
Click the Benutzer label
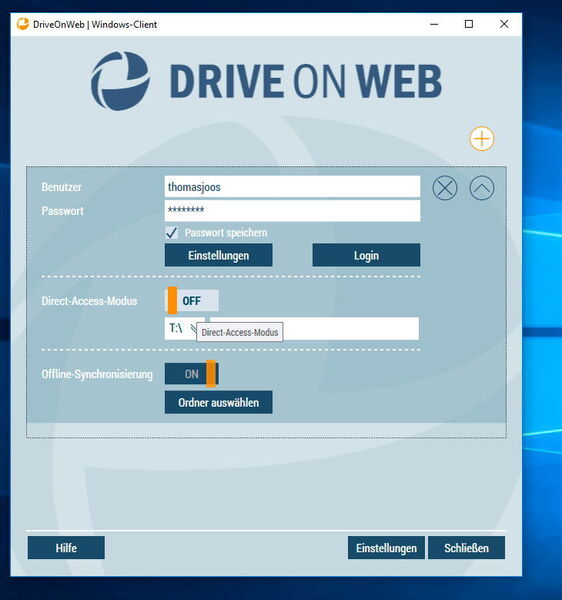coord(62,187)
